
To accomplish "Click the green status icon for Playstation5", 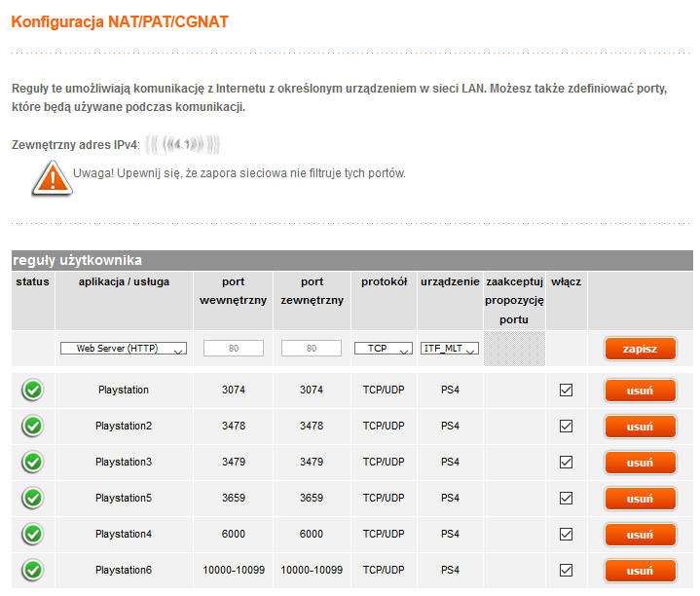I will 32,498.
